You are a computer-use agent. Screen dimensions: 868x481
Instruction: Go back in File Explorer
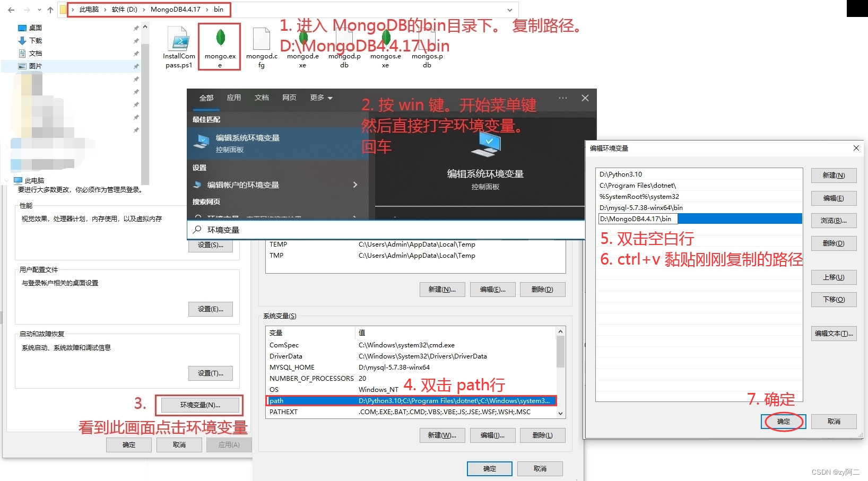(11, 10)
